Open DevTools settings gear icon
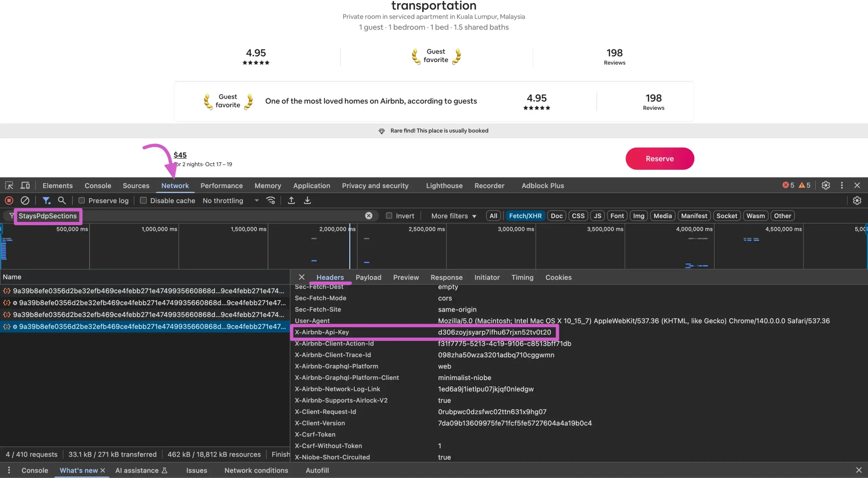868x478 pixels. (x=826, y=185)
